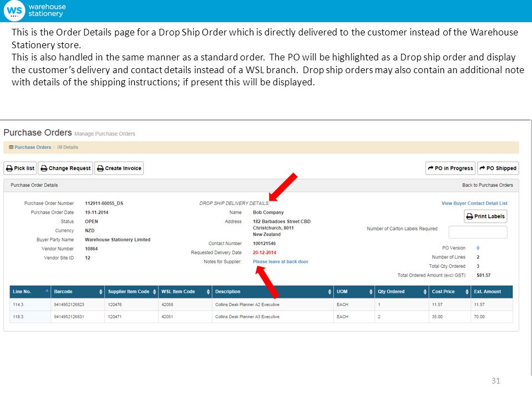This screenshot has width=532, height=399.
Task: Click the Details breadcrumb item
Action: pos(70,147)
